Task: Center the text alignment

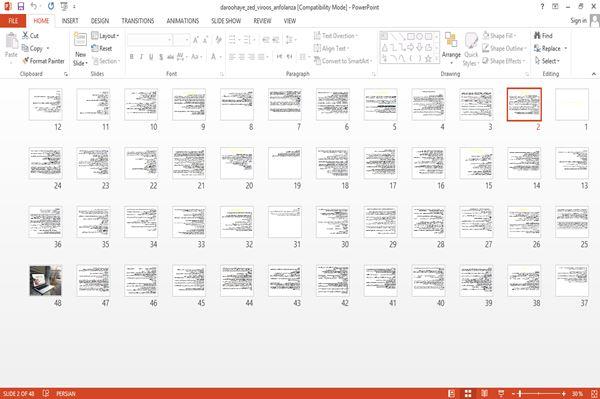Action: (x=241, y=57)
